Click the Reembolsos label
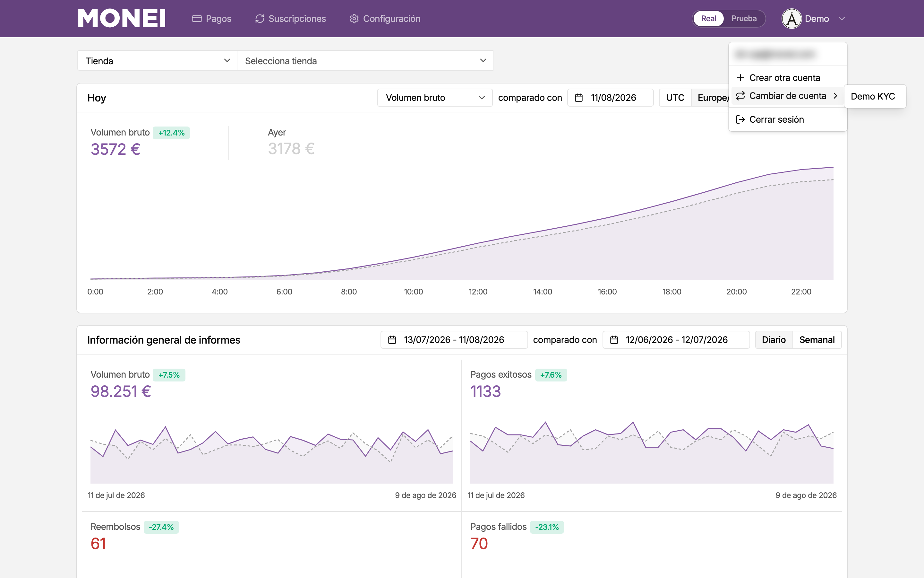The width and height of the screenshot is (924, 578). [115, 527]
